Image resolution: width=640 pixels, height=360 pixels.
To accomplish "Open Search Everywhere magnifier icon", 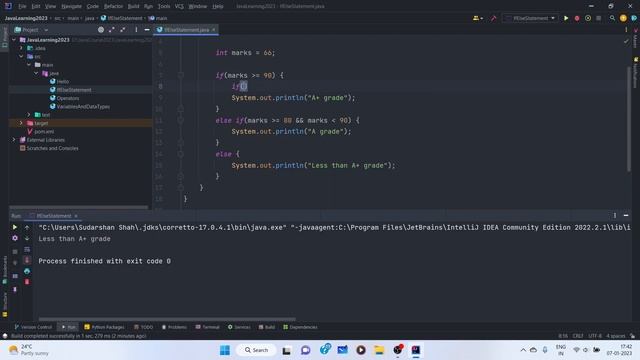I will [612, 18].
